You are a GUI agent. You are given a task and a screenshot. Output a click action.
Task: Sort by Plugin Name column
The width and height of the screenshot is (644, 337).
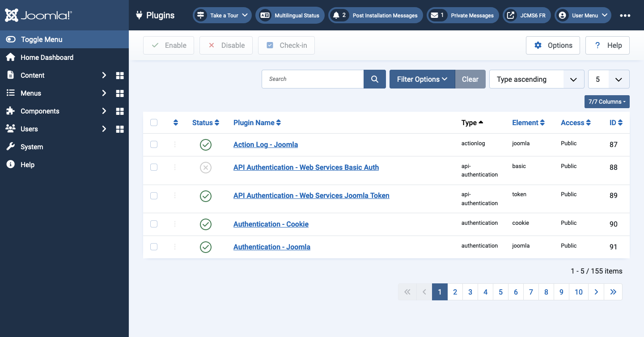257,122
